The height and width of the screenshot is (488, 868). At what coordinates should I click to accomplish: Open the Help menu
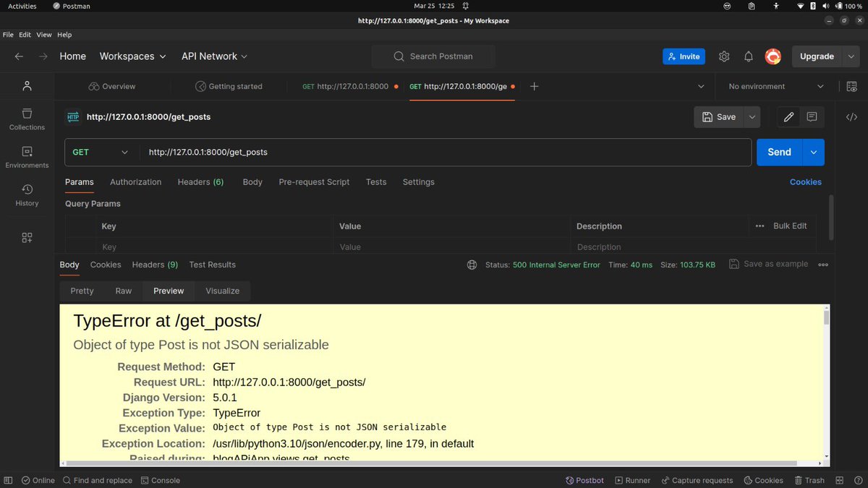point(64,35)
